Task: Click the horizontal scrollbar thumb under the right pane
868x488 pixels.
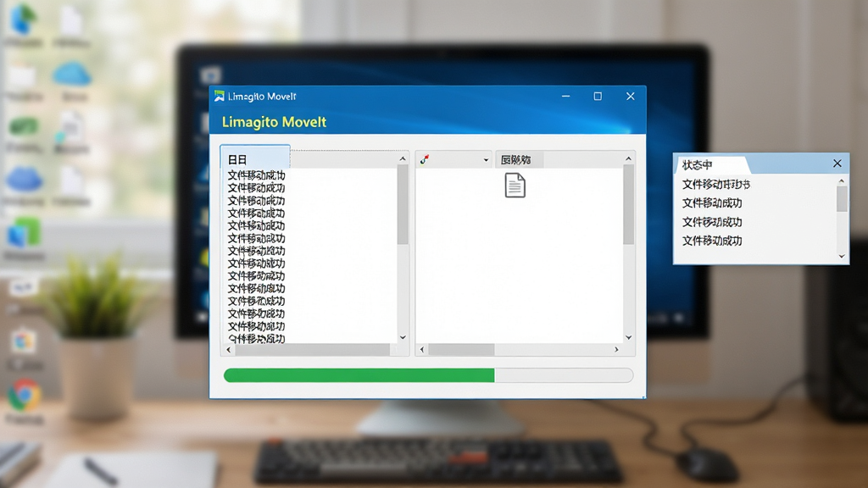Action: pyautogui.click(x=461, y=350)
